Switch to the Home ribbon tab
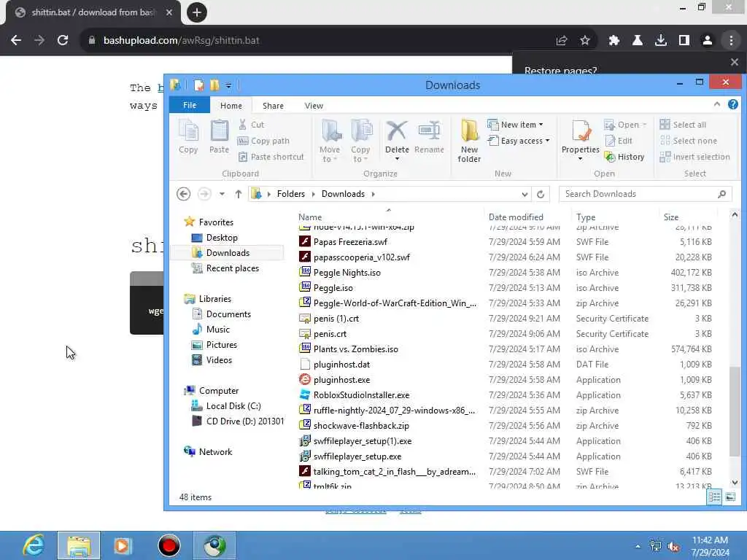 (x=231, y=106)
